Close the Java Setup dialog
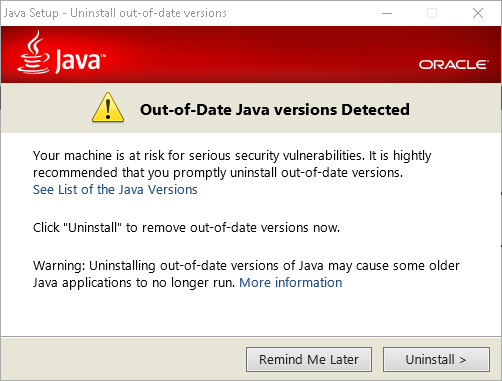The image size is (502, 381). click(478, 13)
